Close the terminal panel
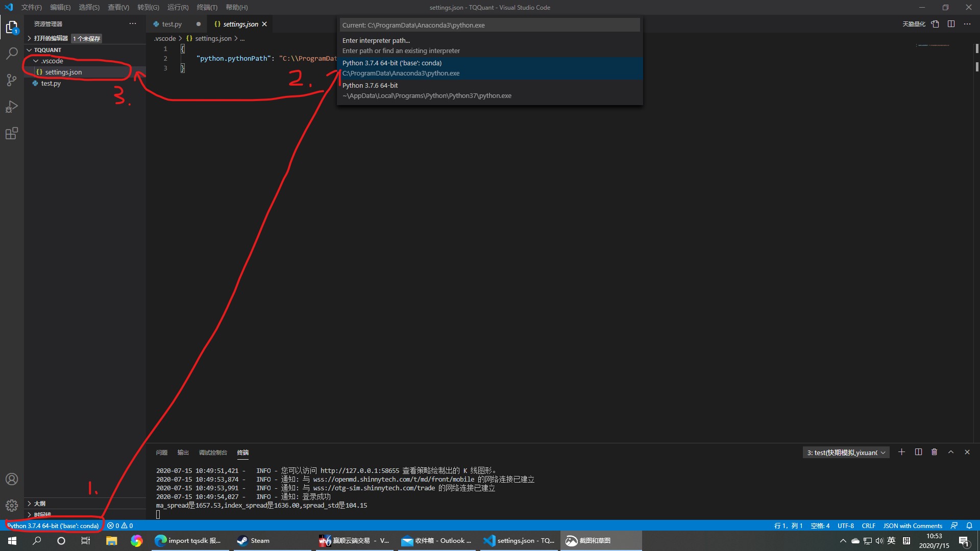The image size is (980, 551). [x=967, y=452]
